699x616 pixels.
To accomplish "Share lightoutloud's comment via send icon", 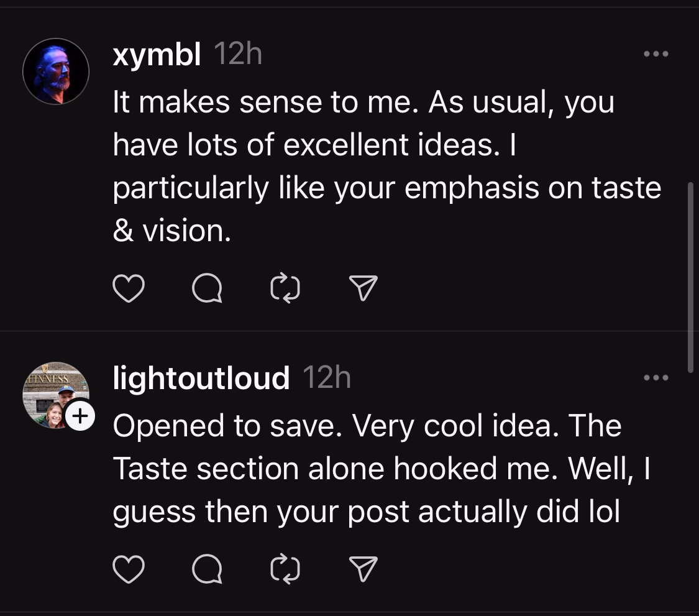I will point(363,569).
